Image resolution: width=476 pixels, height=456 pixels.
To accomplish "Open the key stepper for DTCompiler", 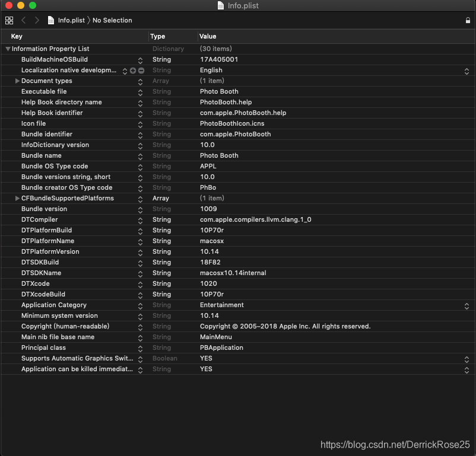I will [x=140, y=220].
